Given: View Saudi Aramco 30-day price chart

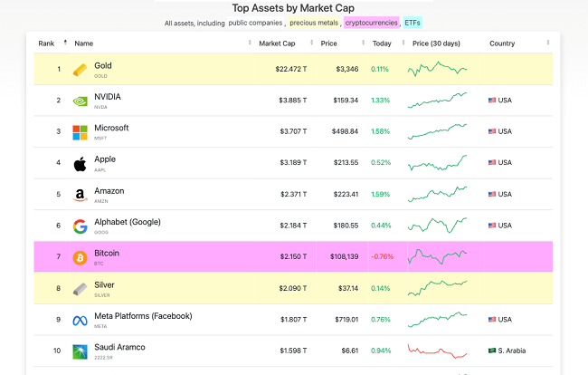Looking at the screenshot, I should (438, 351).
